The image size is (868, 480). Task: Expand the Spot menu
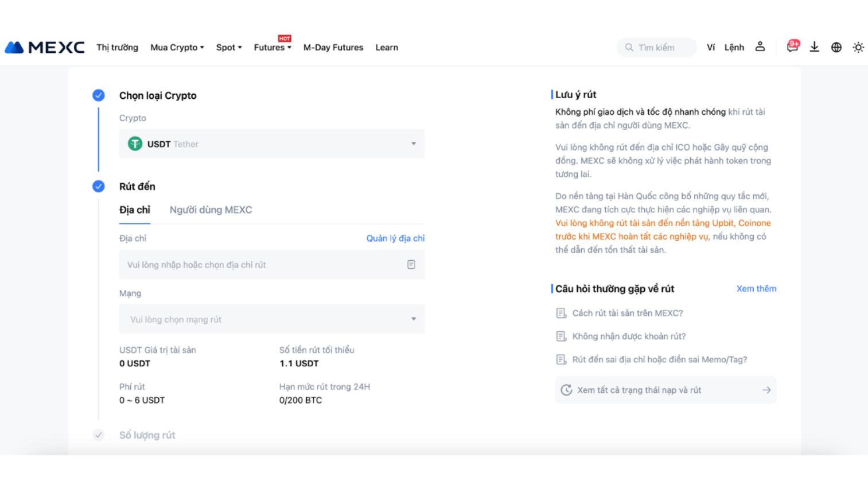tap(229, 48)
